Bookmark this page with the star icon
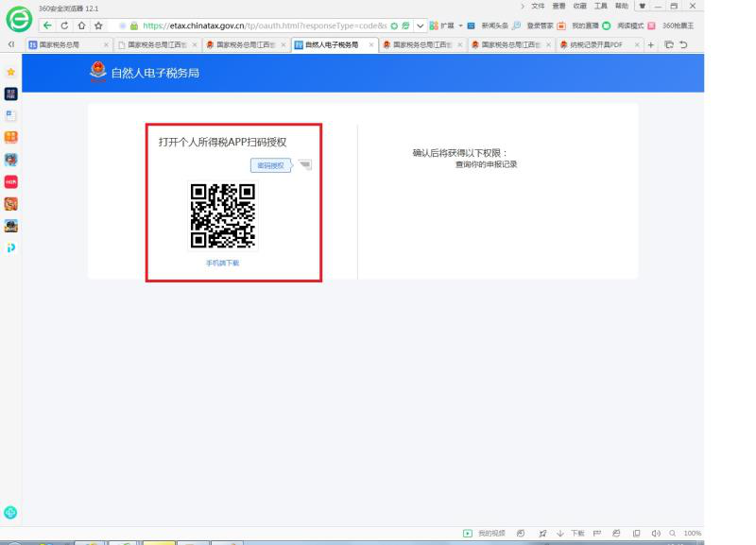Image resolution: width=756 pixels, height=545 pixels. pos(98,26)
